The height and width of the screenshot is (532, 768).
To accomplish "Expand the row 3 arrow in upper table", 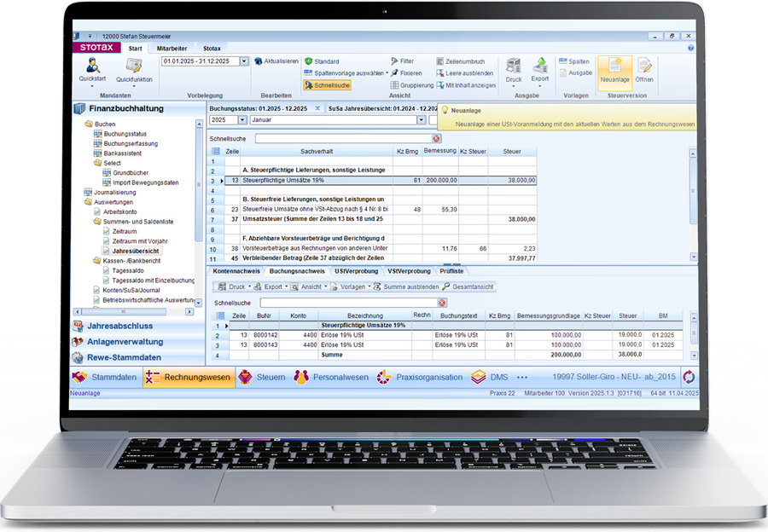I will coord(221,181).
